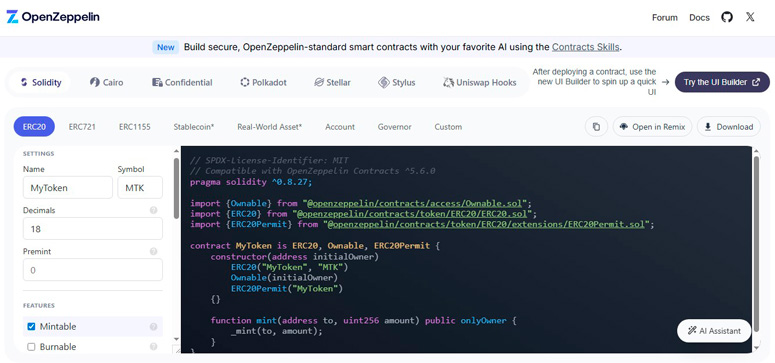Switch to the Uniswap Hooks tab
This screenshot has width=775, height=363.
(x=479, y=83)
